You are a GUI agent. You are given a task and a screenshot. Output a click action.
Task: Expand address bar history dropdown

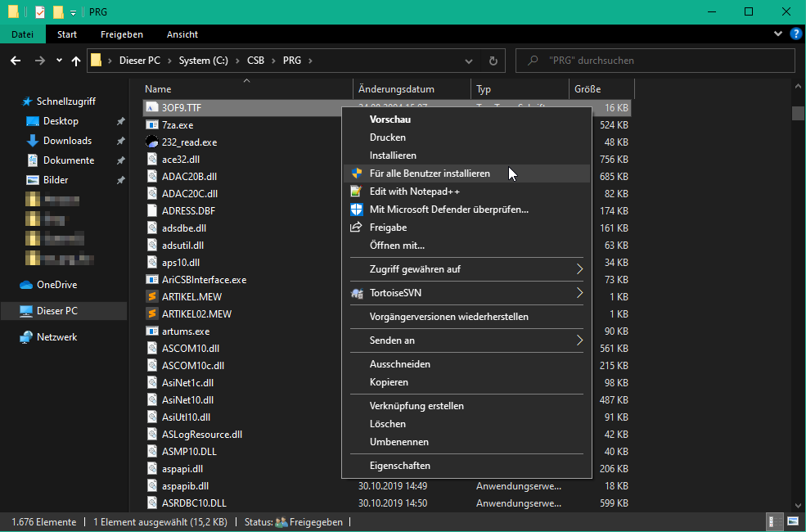[469, 61]
